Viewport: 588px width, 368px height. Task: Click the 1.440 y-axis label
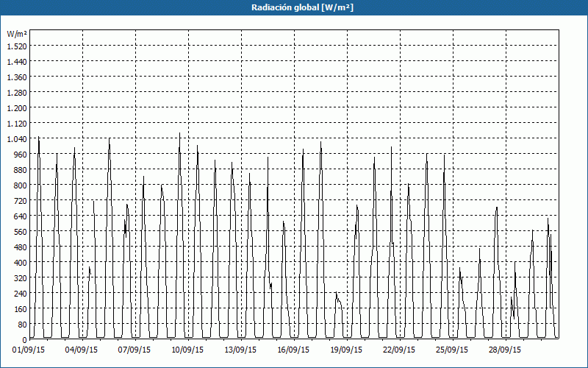click(17, 61)
